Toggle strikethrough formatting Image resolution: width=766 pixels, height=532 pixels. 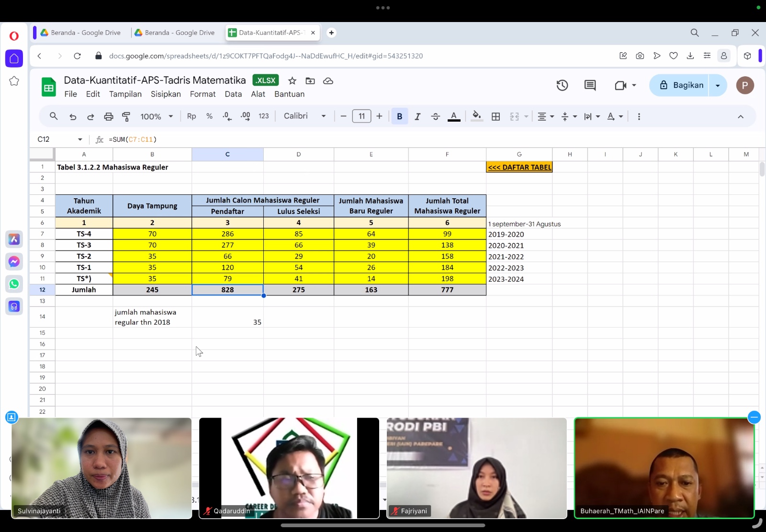(435, 116)
